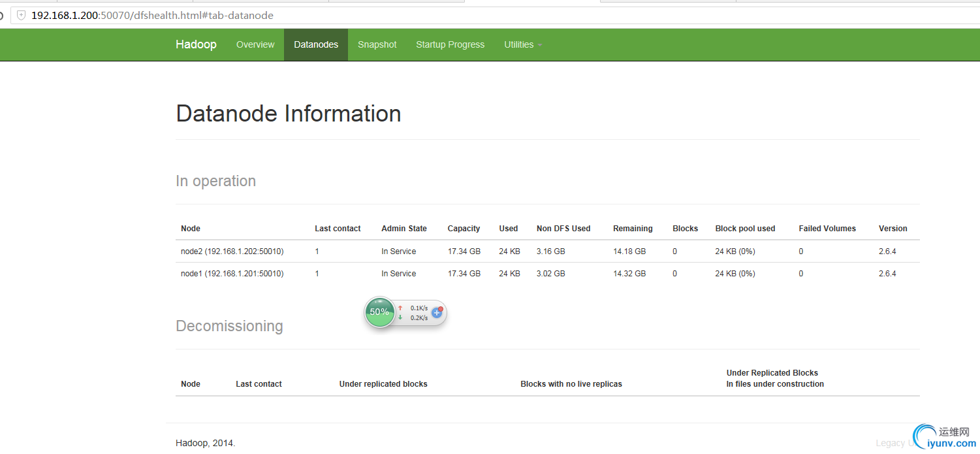Click Last contact value for node1
This screenshot has width=980, height=454.
(x=317, y=274)
